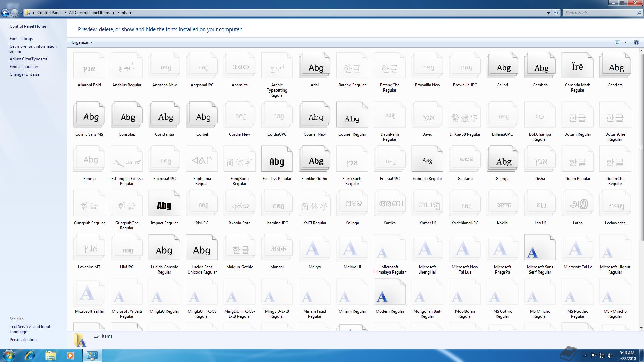Select the Franklin Gothic font

click(x=315, y=159)
